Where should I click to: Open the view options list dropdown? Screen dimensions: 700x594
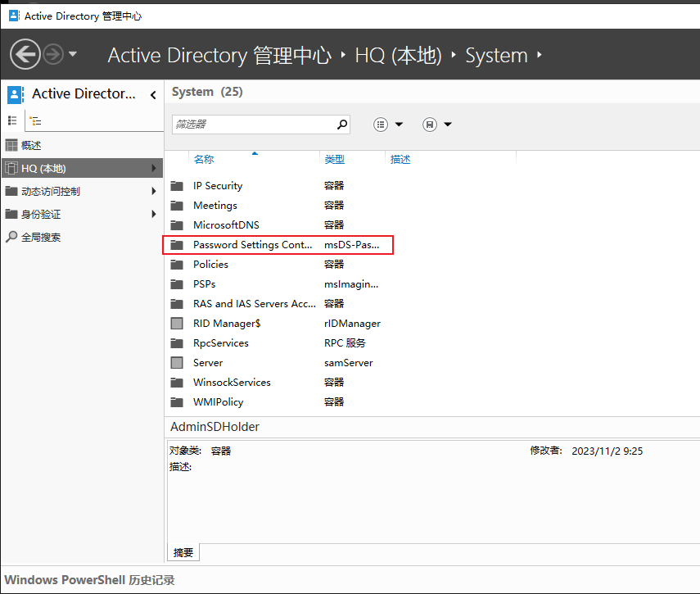click(388, 125)
